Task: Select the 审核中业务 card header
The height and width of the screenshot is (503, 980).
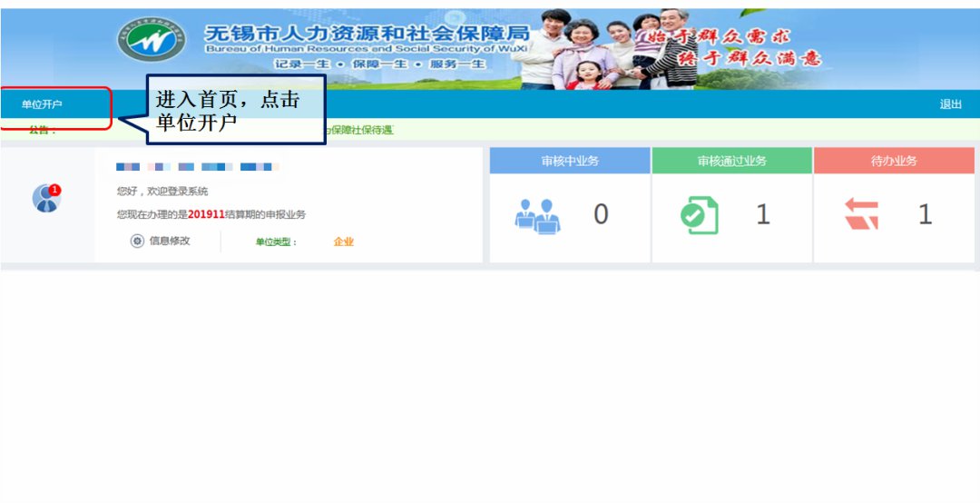Action: (570, 161)
